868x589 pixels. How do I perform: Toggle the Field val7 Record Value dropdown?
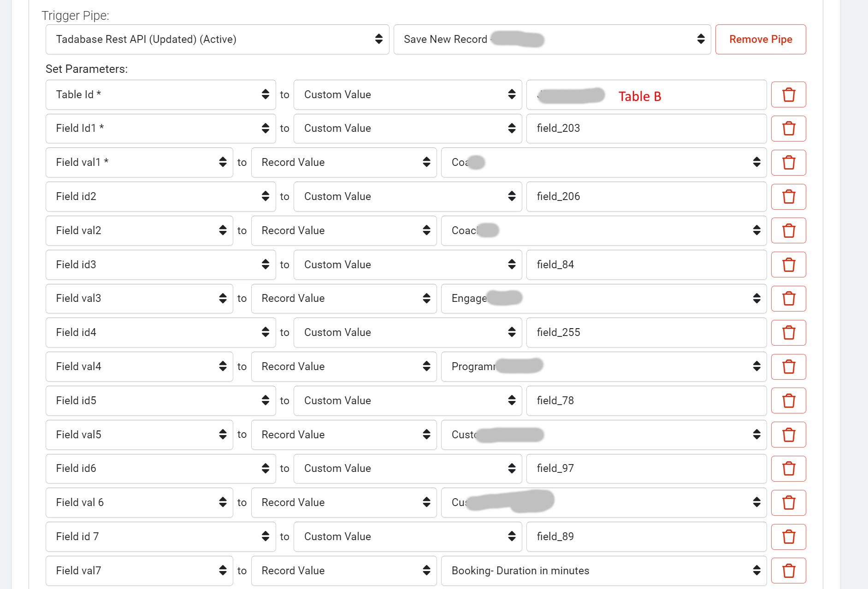point(343,571)
